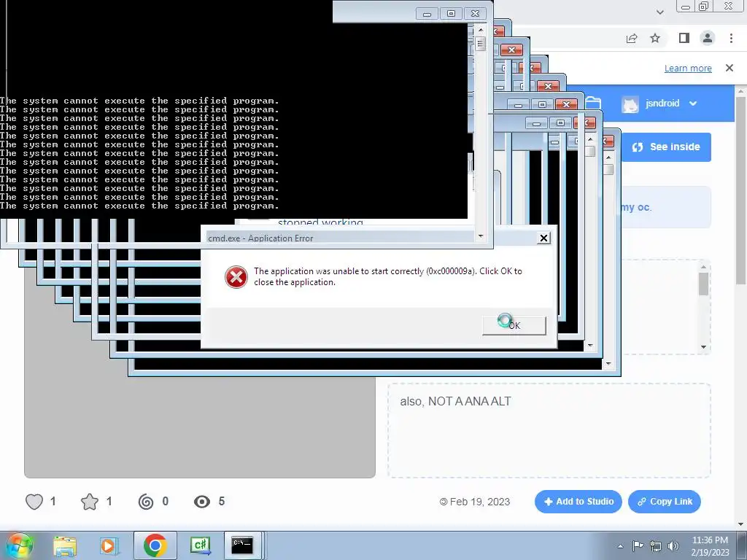Click OK in the cmd.exe error dialog
Viewport: 747px width, 560px height.
[x=514, y=326]
